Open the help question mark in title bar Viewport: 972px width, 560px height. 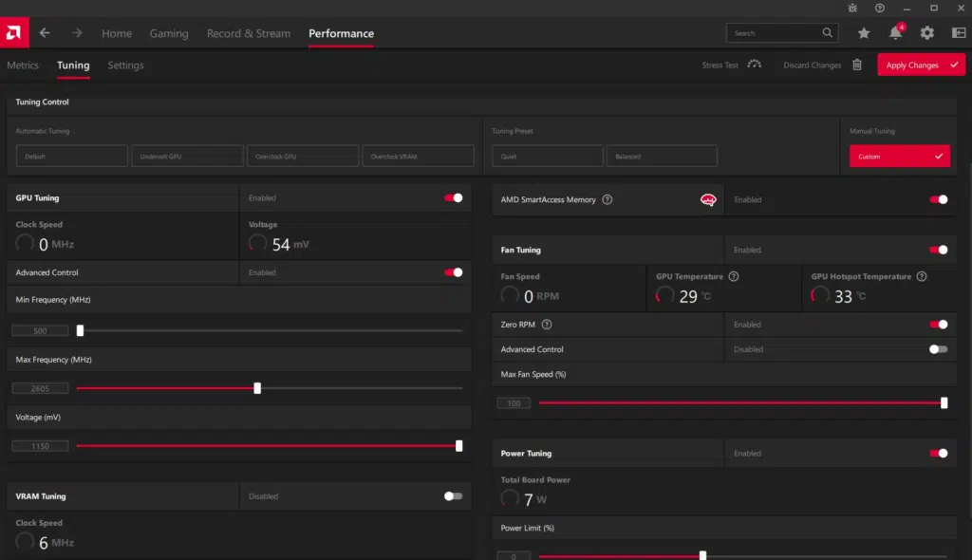click(x=880, y=8)
